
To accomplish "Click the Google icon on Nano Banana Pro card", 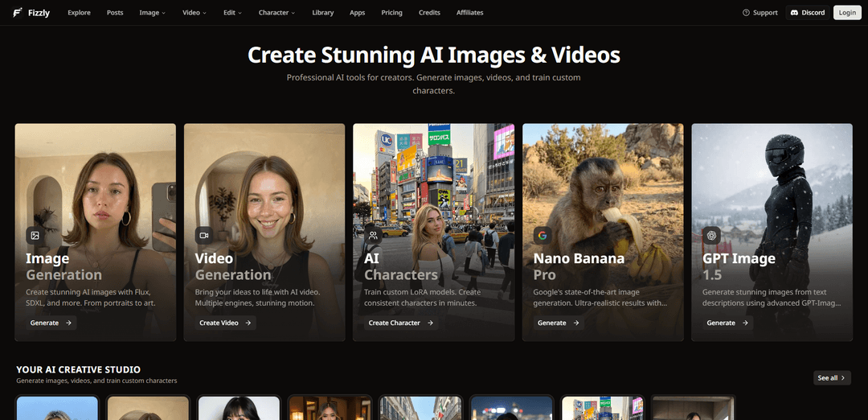I will [542, 235].
